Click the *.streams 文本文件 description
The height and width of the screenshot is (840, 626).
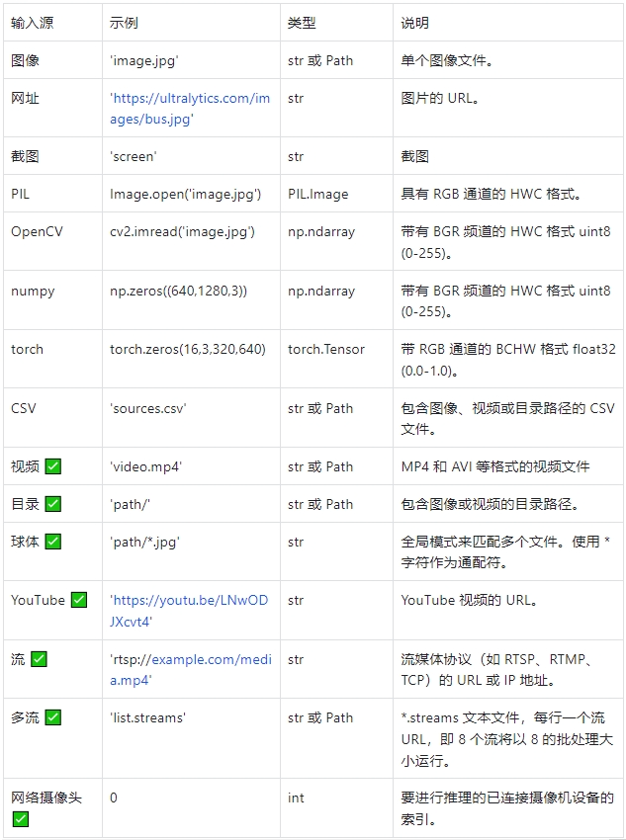point(507,739)
